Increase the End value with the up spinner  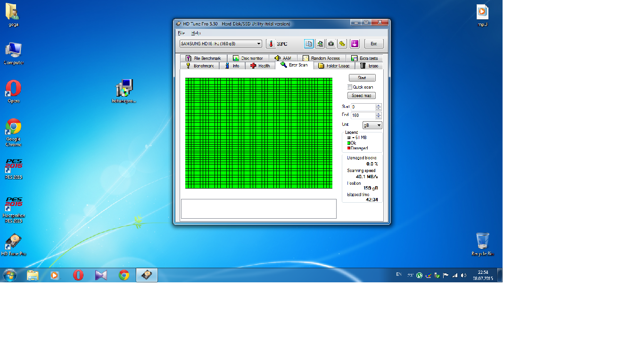click(x=379, y=114)
